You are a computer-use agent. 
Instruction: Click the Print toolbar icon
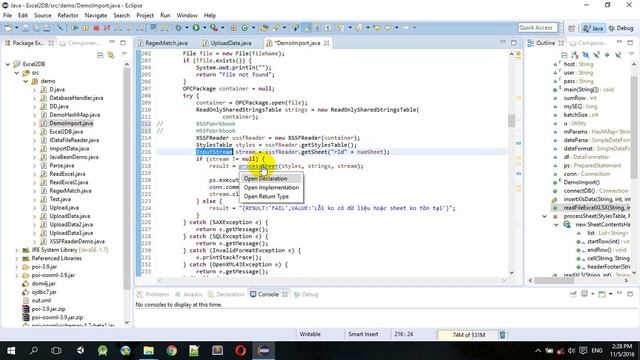(47, 28)
